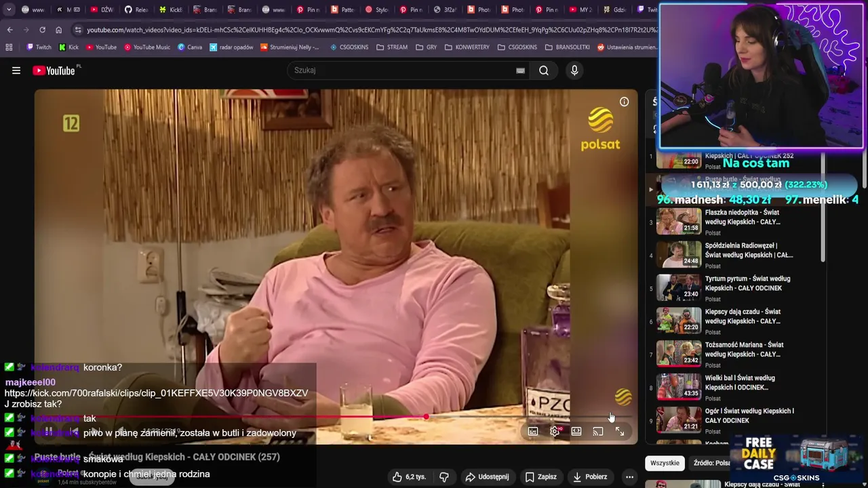The width and height of the screenshot is (868, 488).
Task: Expand the BRANSOLETKI bookmarks folder
Action: click(x=567, y=47)
